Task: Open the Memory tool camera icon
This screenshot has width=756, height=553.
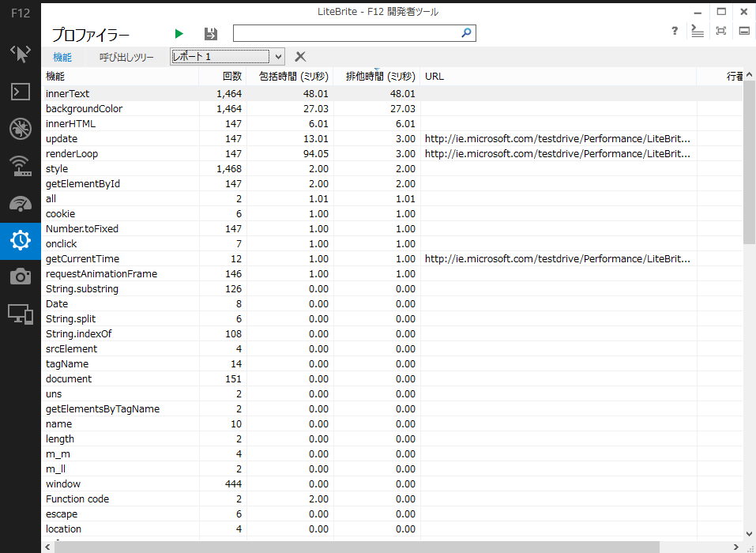Action: coord(21,277)
